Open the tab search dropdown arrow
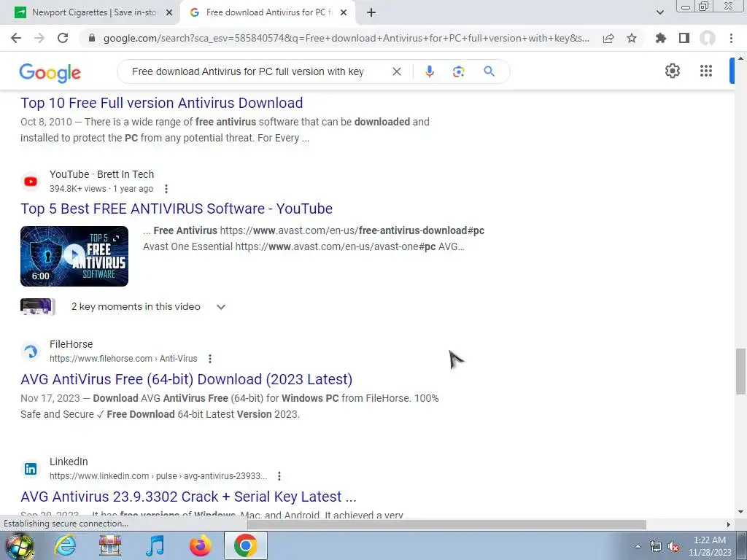Screen dimensions: 747x560 click(x=659, y=12)
